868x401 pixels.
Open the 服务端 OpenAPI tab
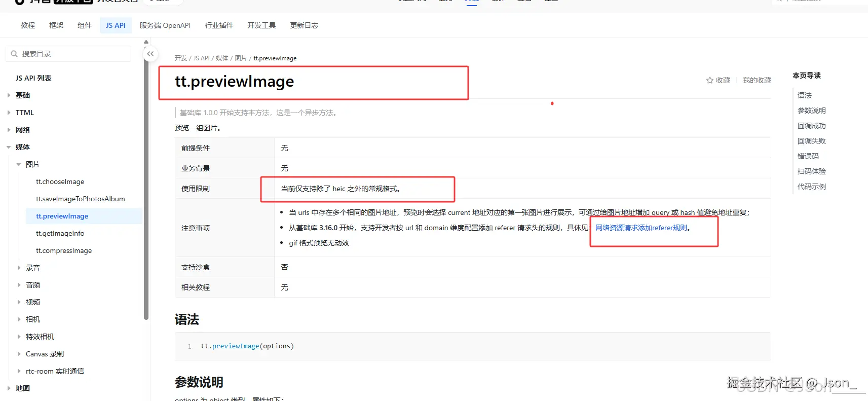tap(165, 25)
